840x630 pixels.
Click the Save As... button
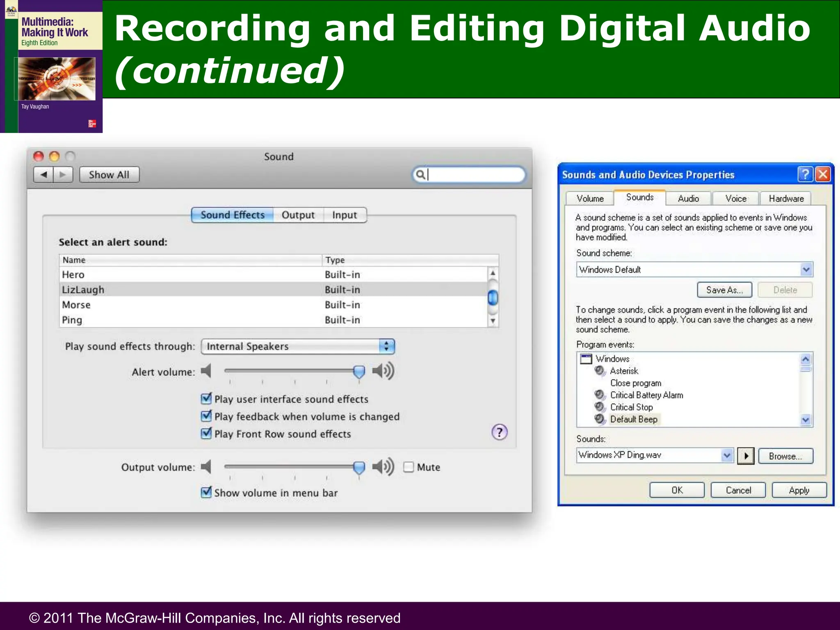tap(724, 290)
